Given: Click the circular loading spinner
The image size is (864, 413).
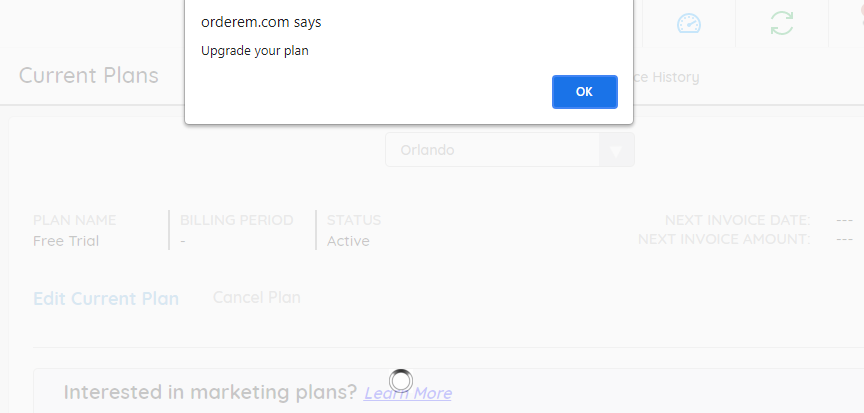Looking at the screenshot, I should [x=400, y=380].
